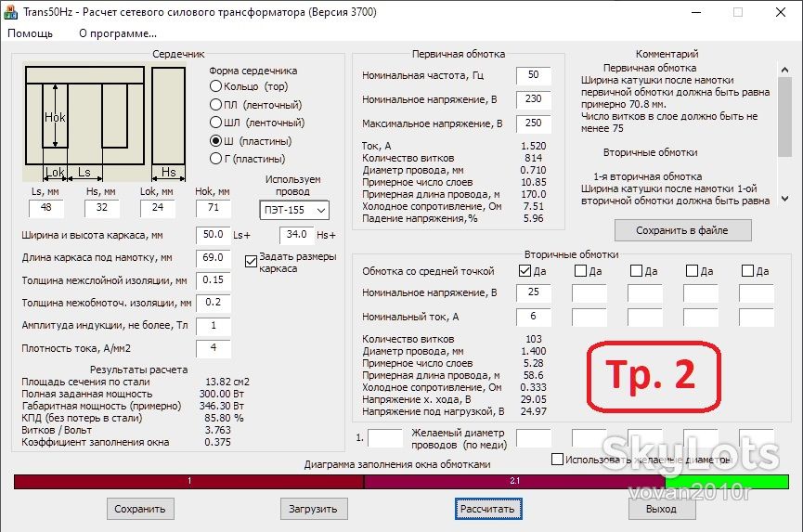Click Толщина межобмоточ. изоляции field
The image size is (803, 532).
(x=214, y=303)
